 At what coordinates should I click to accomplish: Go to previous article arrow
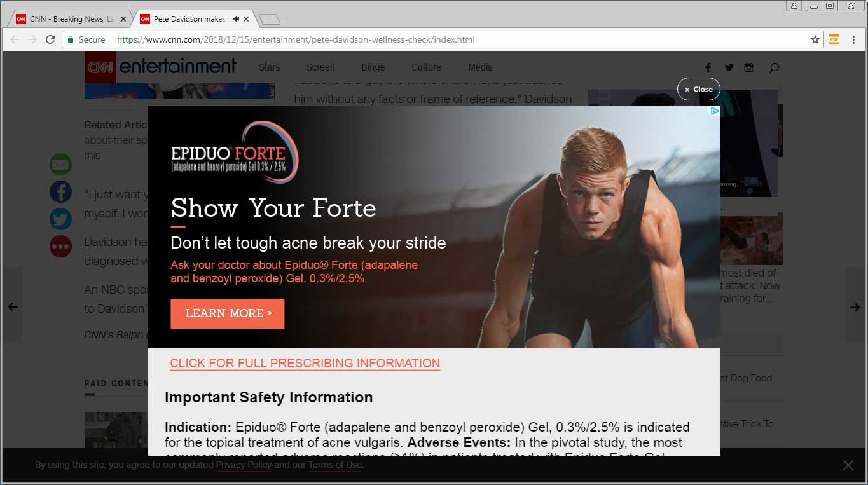(x=12, y=307)
